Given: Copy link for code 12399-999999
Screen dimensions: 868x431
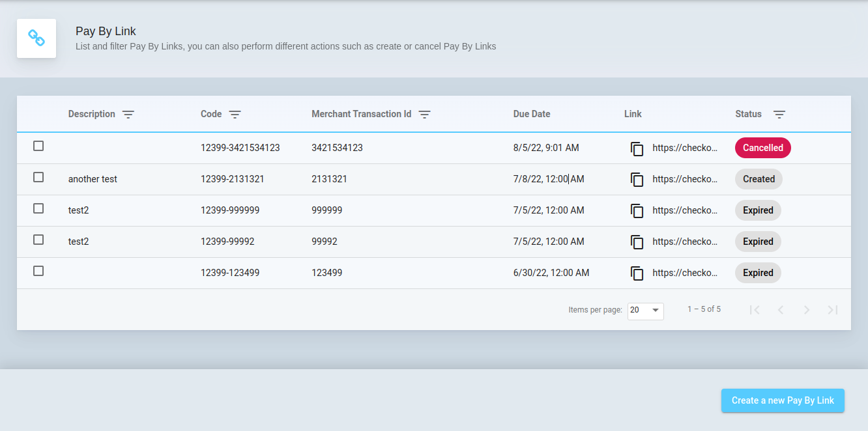Looking at the screenshot, I should tap(637, 211).
